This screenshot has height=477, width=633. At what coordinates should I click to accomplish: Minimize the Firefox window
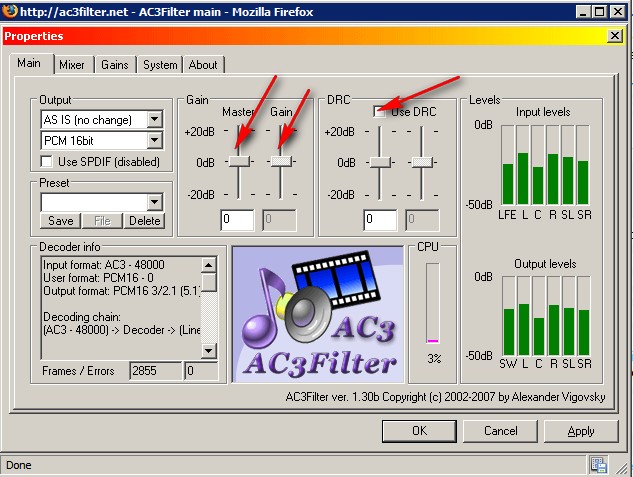[x=583, y=12]
